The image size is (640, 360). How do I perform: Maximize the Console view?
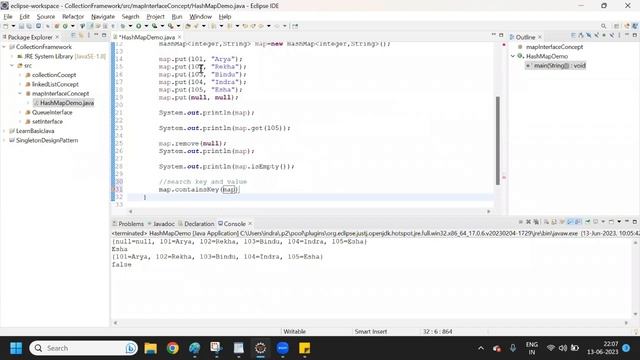(635, 222)
